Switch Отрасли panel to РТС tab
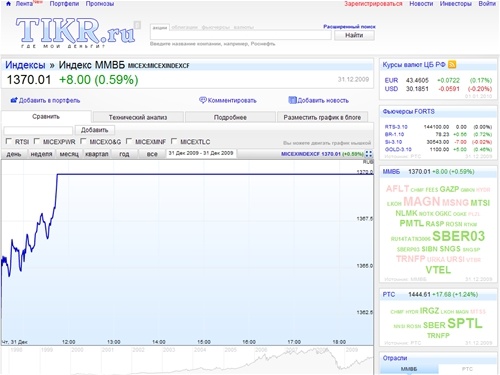The width and height of the screenshot is (500, 375). coord(467,369)
